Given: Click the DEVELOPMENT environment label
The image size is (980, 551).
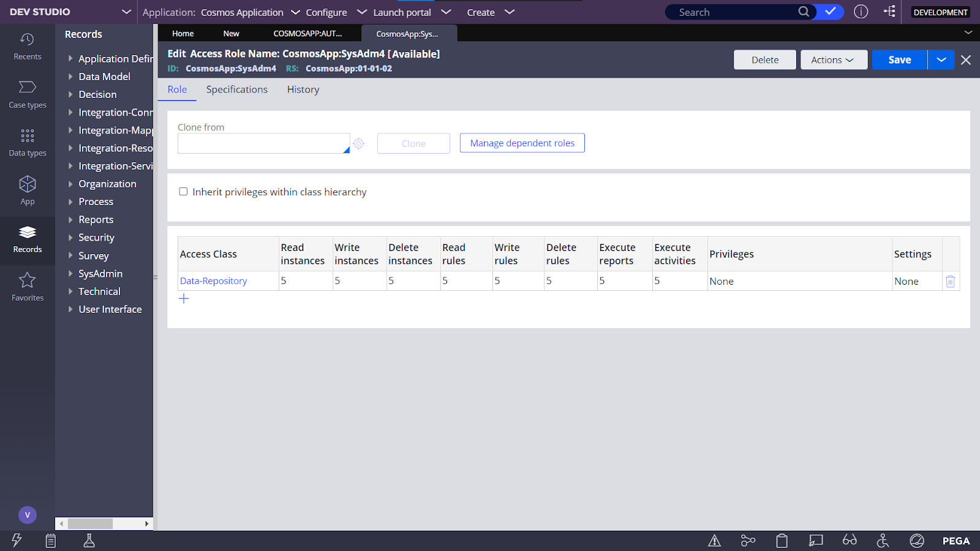Looking at the screenshot, I should [x=940, y=12].
